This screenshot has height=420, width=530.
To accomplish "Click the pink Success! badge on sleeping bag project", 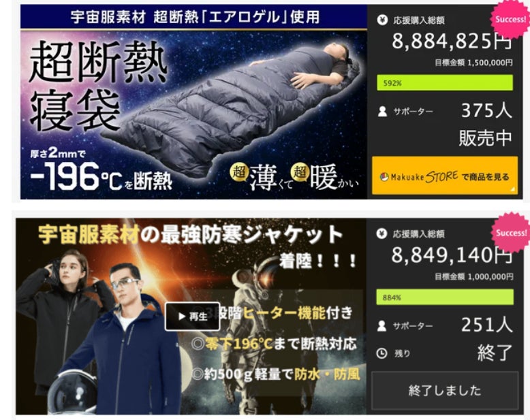I will click(510, 19).
